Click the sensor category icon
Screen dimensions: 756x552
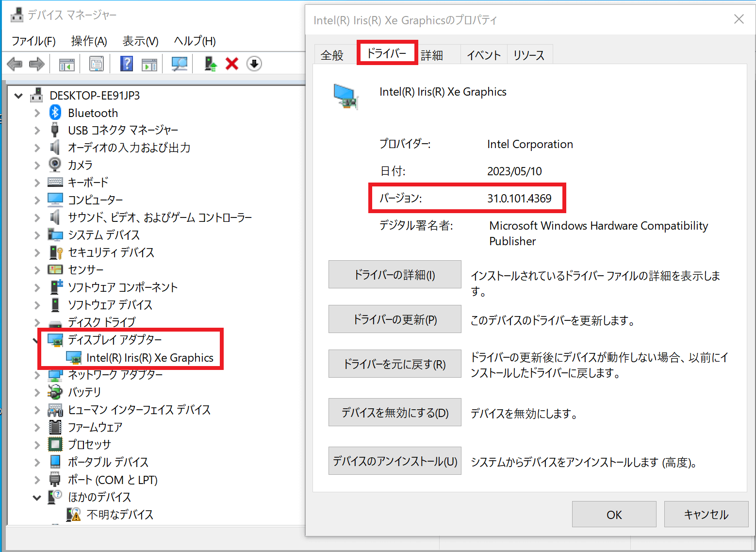point(55,269)
